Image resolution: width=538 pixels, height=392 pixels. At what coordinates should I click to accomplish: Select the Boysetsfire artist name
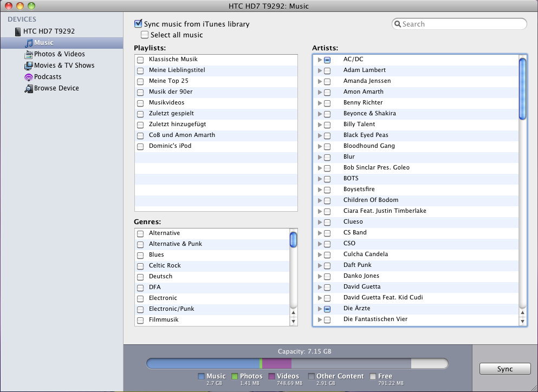click(359, 189)
